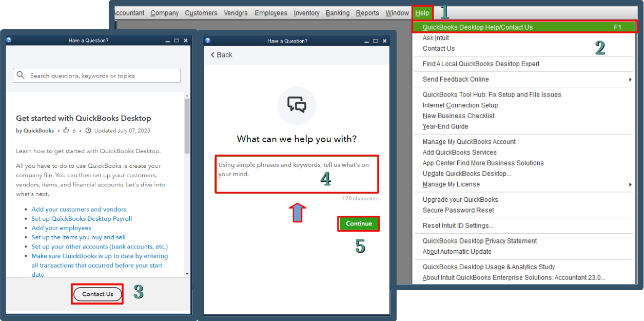The width and height of the screenshot is (644, 321).
Task: Go Back in the Have a Question window
Action: 222,55
